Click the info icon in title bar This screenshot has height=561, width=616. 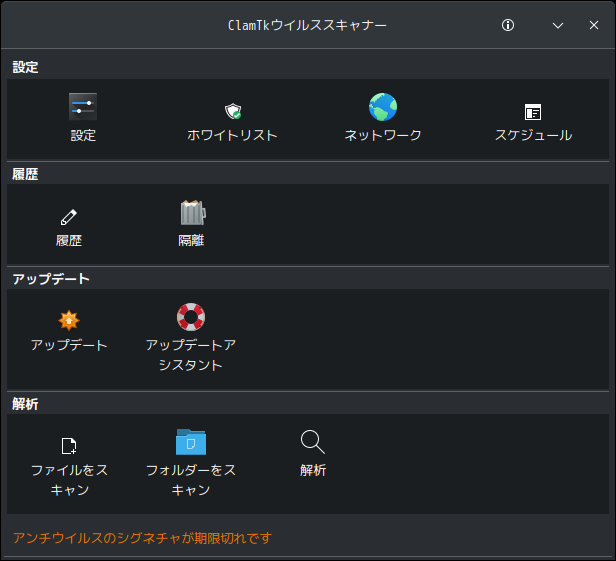pyautogui.click(x=508, y=25)
